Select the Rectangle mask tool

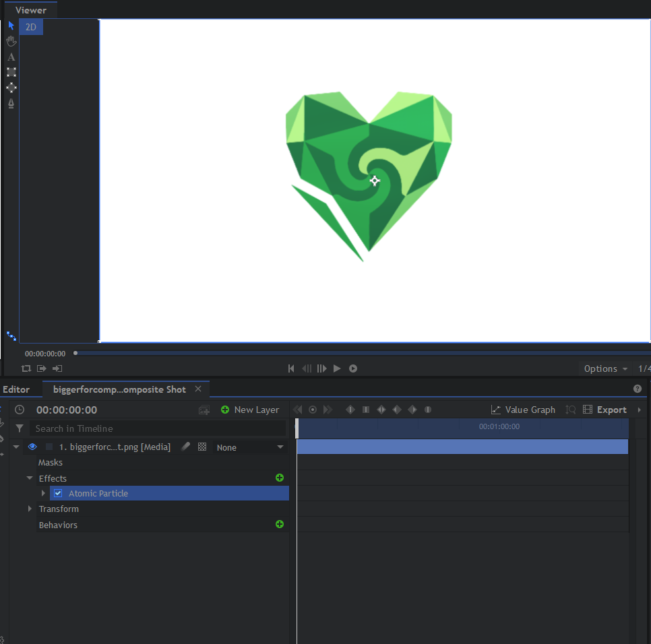click(11, 72)
